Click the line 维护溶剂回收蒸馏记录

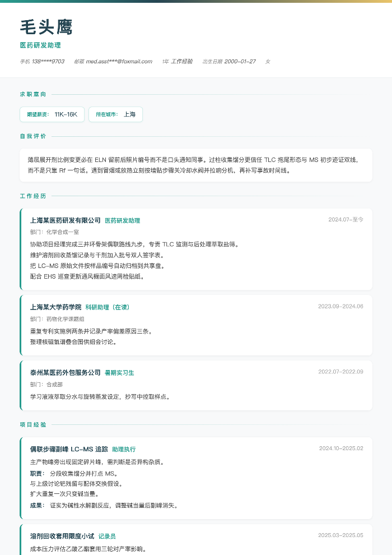click(97, 255)
